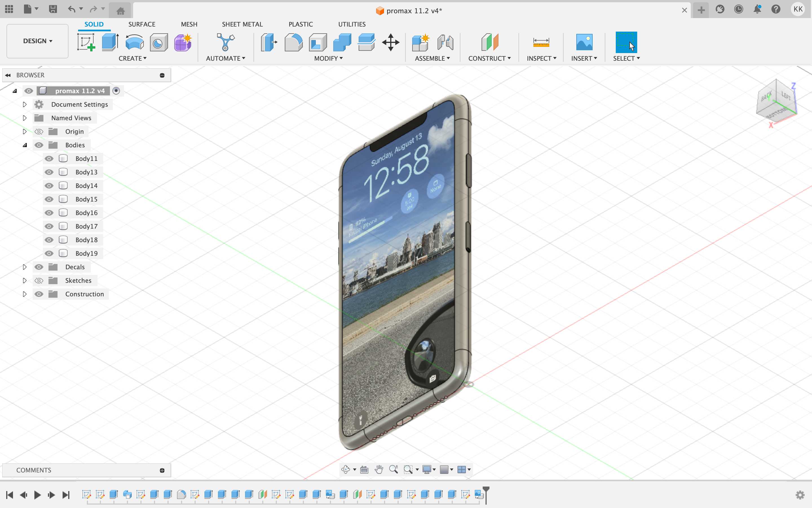Open timeline settings gear

point(800,495)
